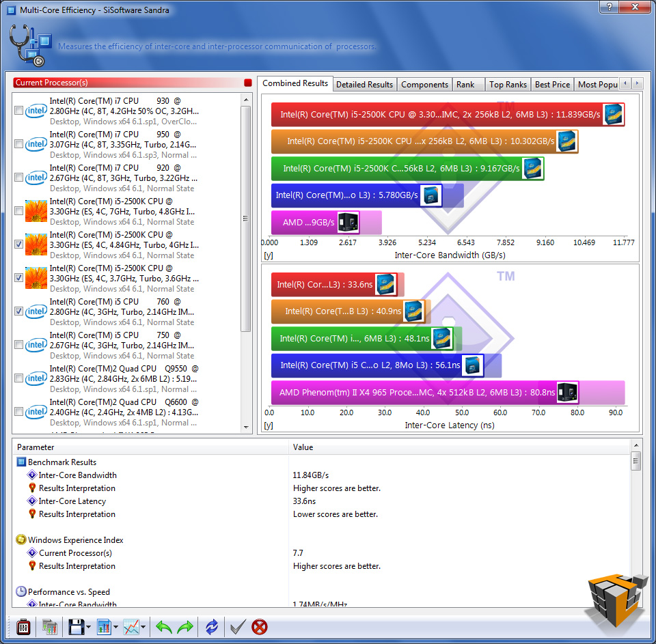Click the chip icon on the 33.6ns bar

[x=385, y=284]
